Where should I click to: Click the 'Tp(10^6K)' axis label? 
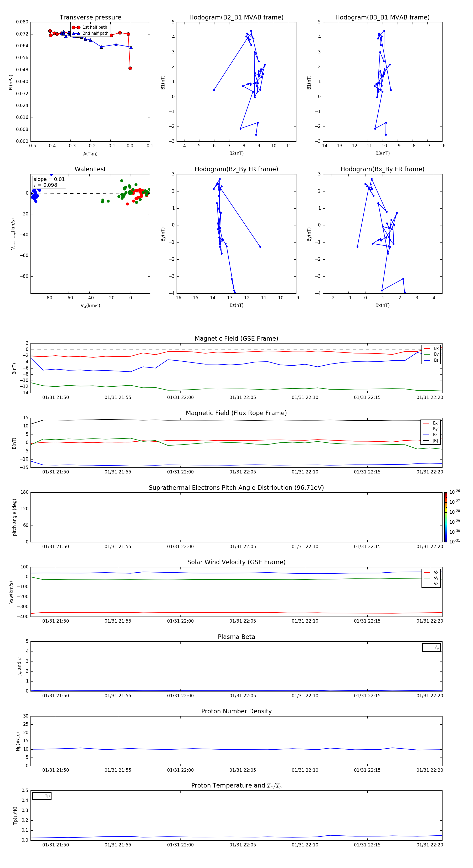[15, 815]
